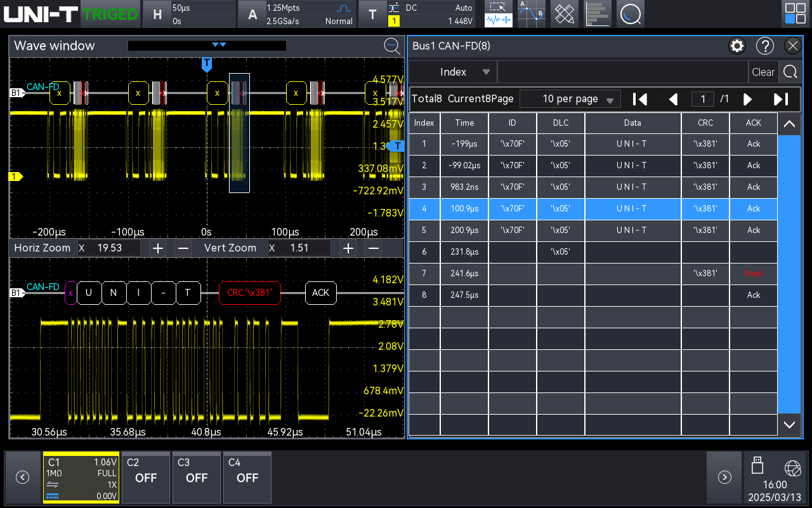Open Bus1 CAN-FD decode settings gear
The height and width of the screenshot is (508, 812).
pos(737,46)
